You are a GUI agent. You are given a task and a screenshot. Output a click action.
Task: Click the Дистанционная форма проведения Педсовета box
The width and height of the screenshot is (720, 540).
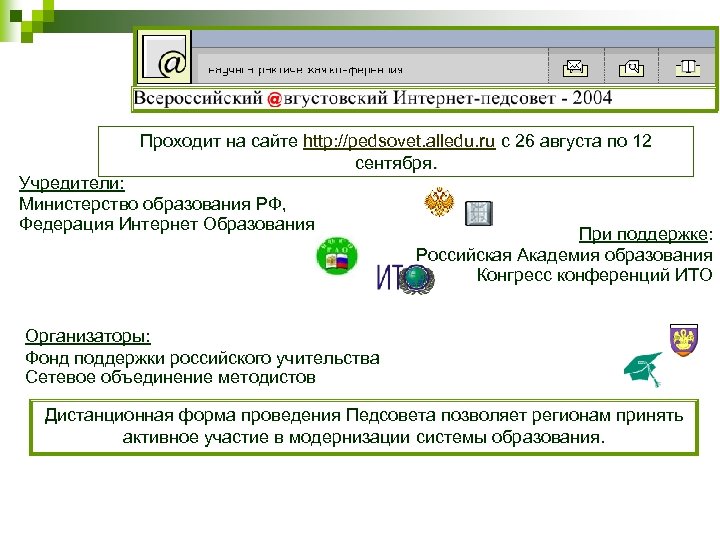pyautogui.click(x=364, y=427)
